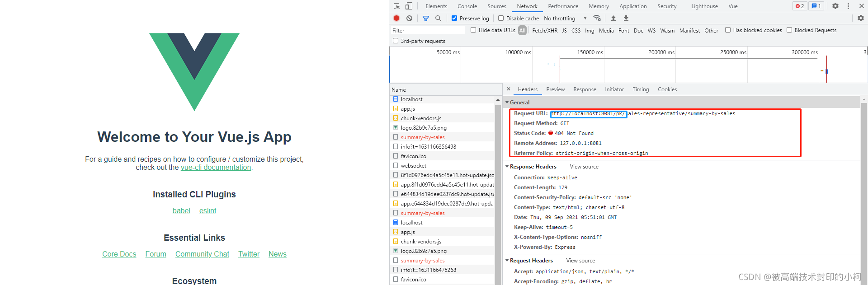
Task: Close the DevTools panel
Action: point(861,6)
